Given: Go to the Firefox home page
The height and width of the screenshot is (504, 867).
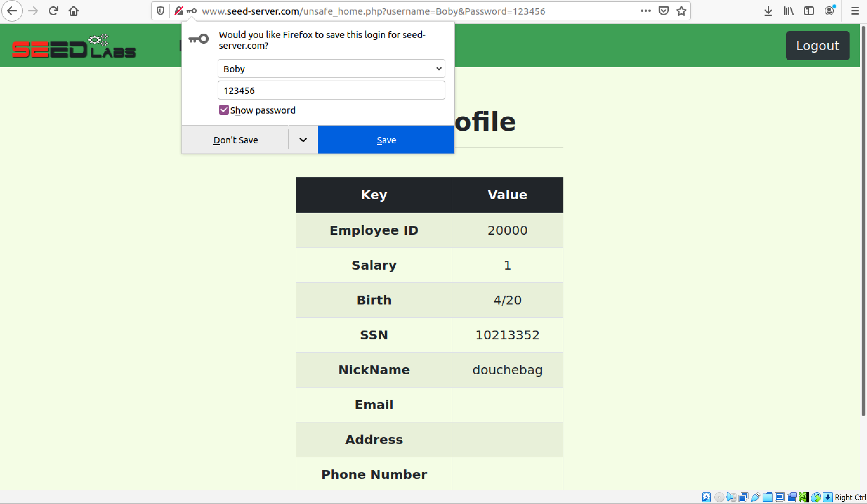Looking at the screenshot, I should (73, 11).
